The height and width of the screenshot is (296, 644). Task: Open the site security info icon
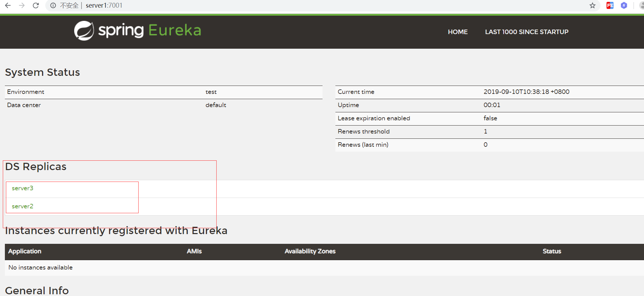click(x=53, y=6)
